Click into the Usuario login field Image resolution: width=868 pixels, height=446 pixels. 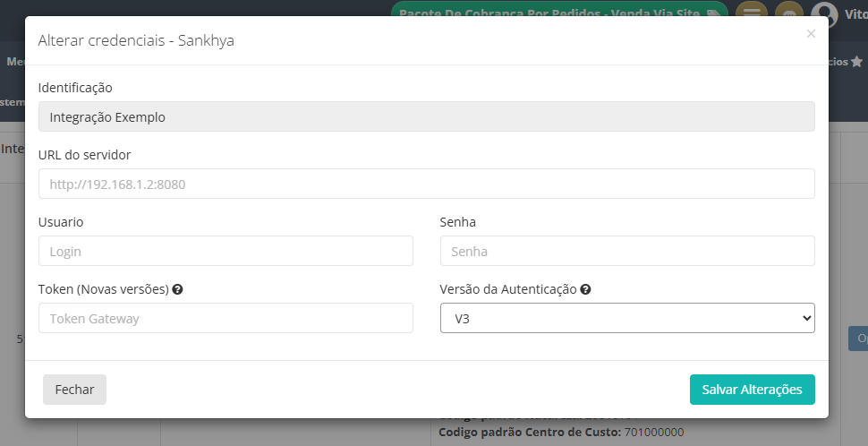tap(226, 251)
